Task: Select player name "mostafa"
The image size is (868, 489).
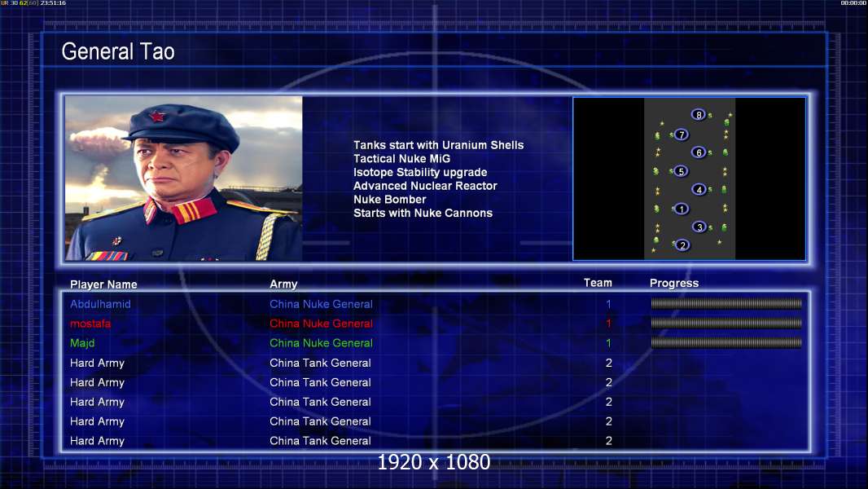Action: [x=90, y=324]
